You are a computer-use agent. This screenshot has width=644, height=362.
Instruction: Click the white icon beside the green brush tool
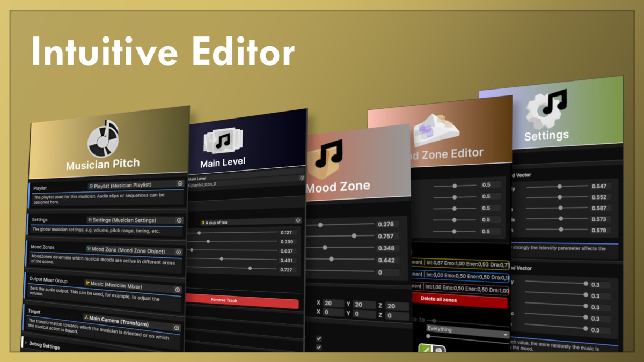(438, 349)
